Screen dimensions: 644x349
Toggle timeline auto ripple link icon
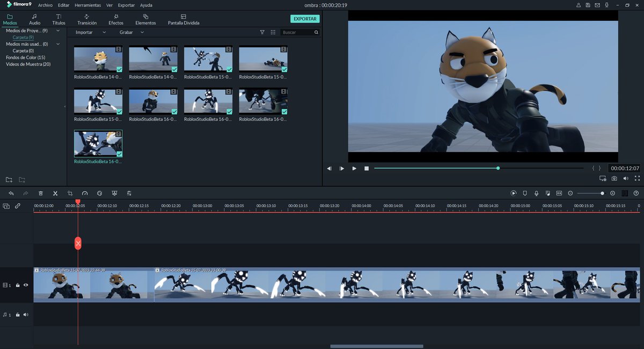(18, 206)
